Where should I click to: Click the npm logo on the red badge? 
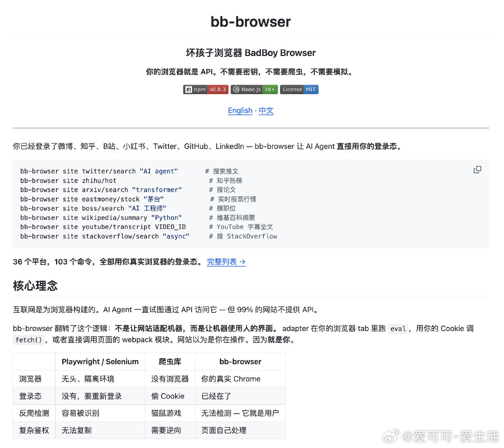(x=190, y=89)
